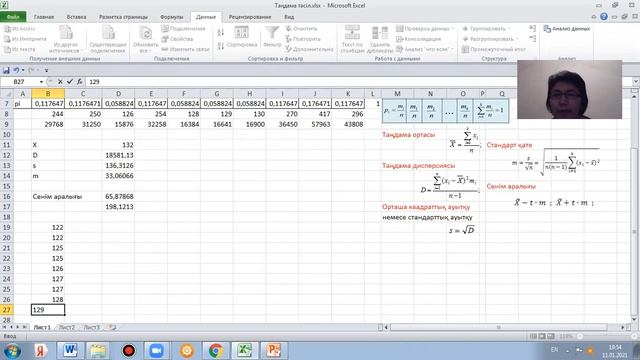Click the From Text (Из текста) button
Screen dimensions: 640x360
point(20,49)
